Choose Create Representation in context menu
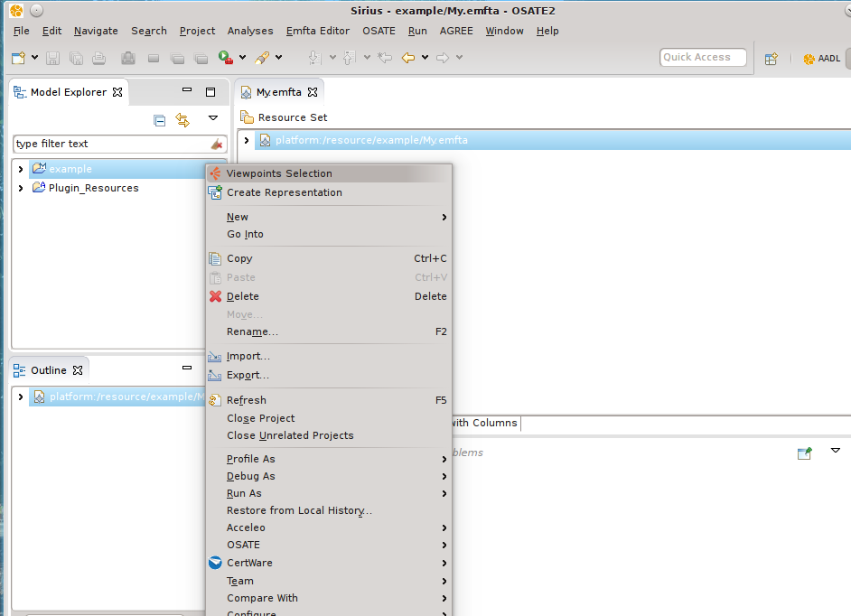 (329, 192)
